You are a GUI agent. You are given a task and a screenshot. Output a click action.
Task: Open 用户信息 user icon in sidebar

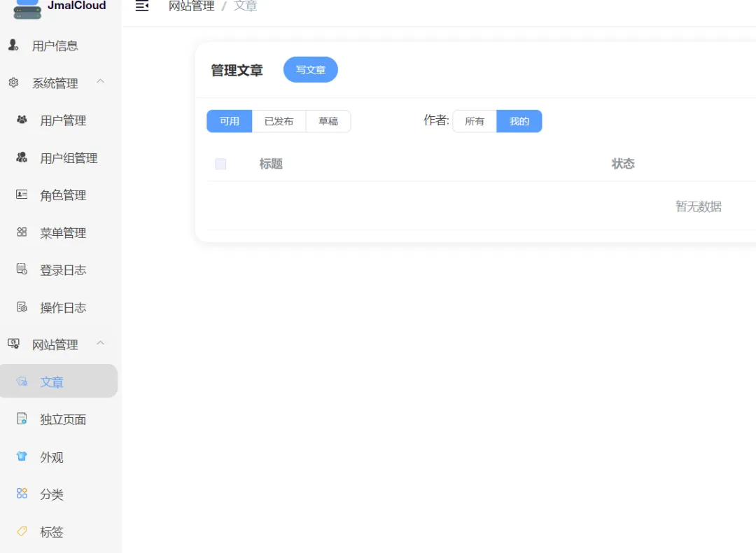pyautogui.click(x=13, y=45)
